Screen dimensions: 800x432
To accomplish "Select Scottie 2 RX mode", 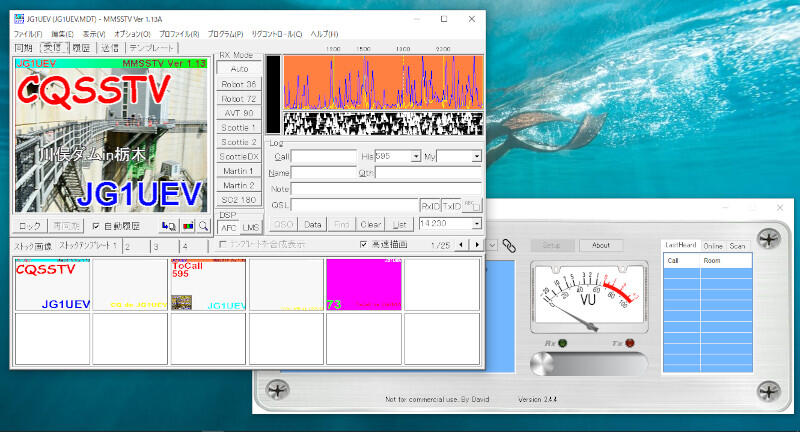I will [239, 142].
